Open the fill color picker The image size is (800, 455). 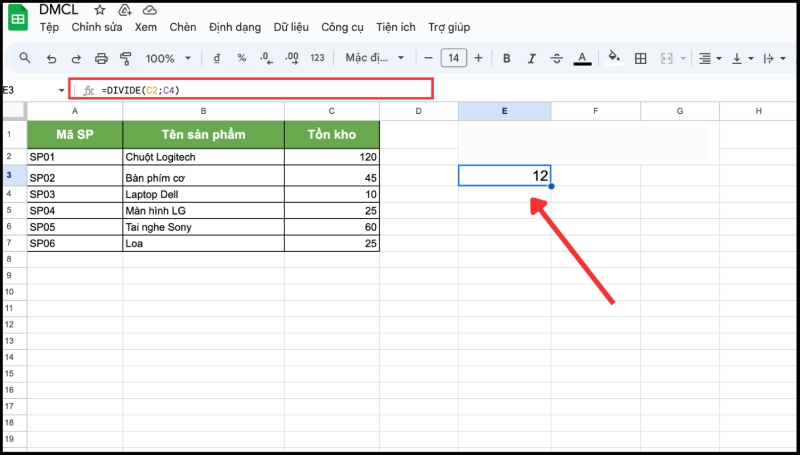[614, 58]
